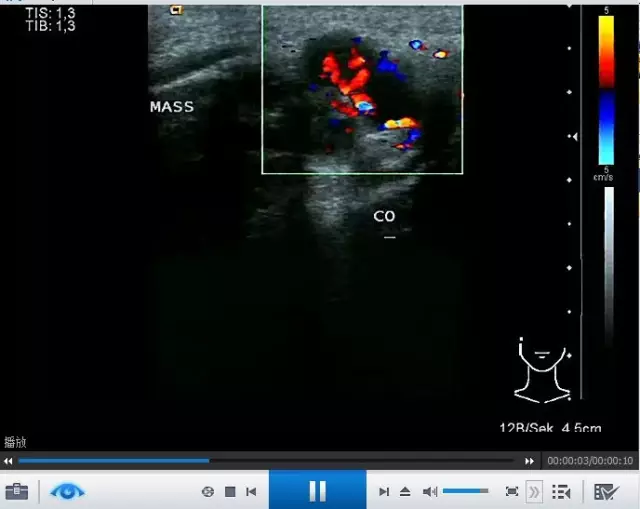
Task: Stop the video playback
Action: click(230, 491)
